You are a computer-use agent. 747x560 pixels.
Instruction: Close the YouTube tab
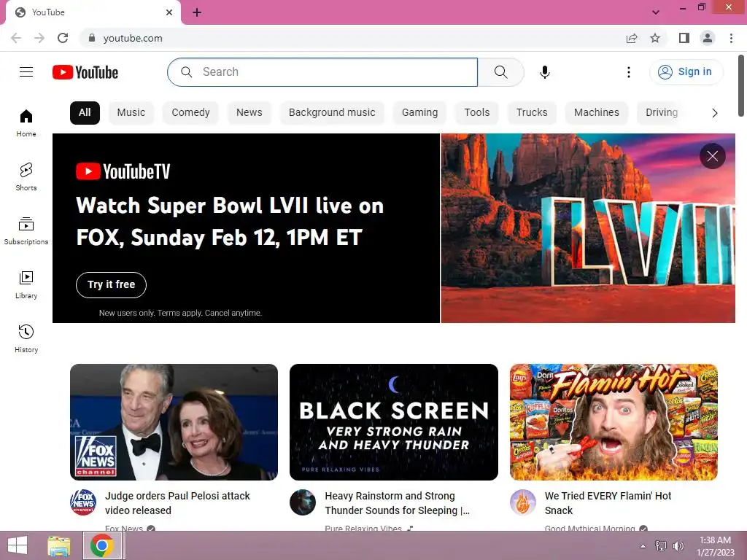169,12
